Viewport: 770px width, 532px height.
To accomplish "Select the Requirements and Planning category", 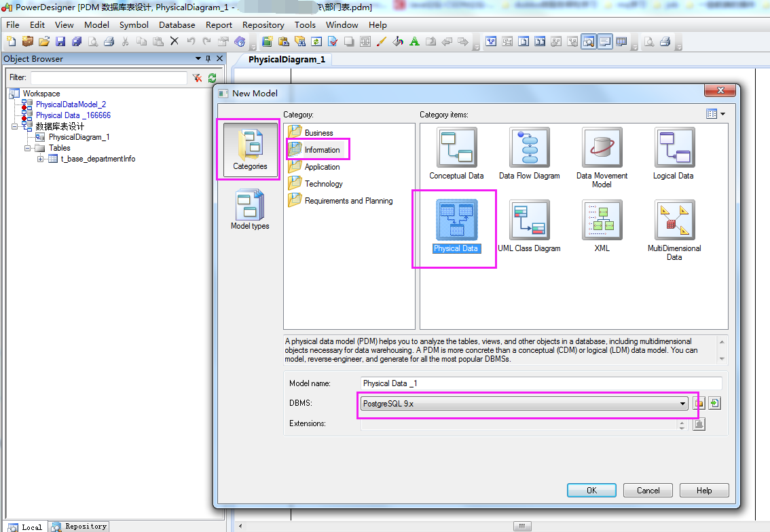I will tap(341, 201).
